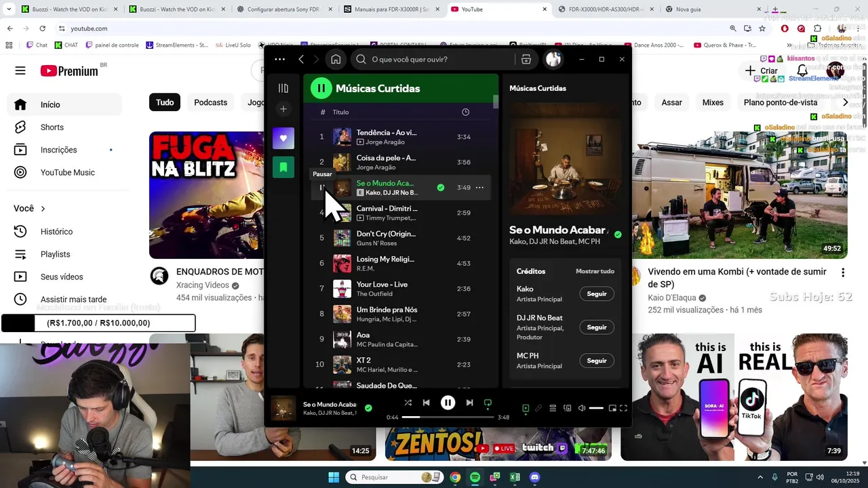Select Carnival - Dimitri track row
Screen dimensions: 868x488
coord(400,213)
